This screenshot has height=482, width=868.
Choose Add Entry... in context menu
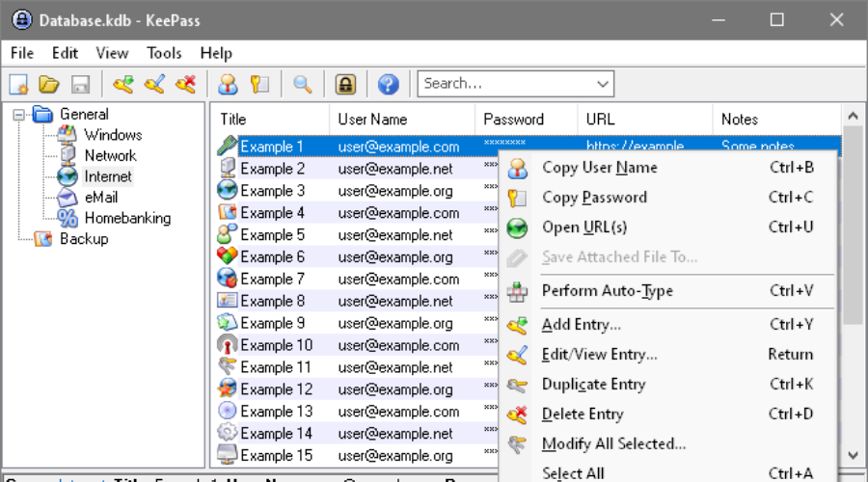[x=668, y=324]
